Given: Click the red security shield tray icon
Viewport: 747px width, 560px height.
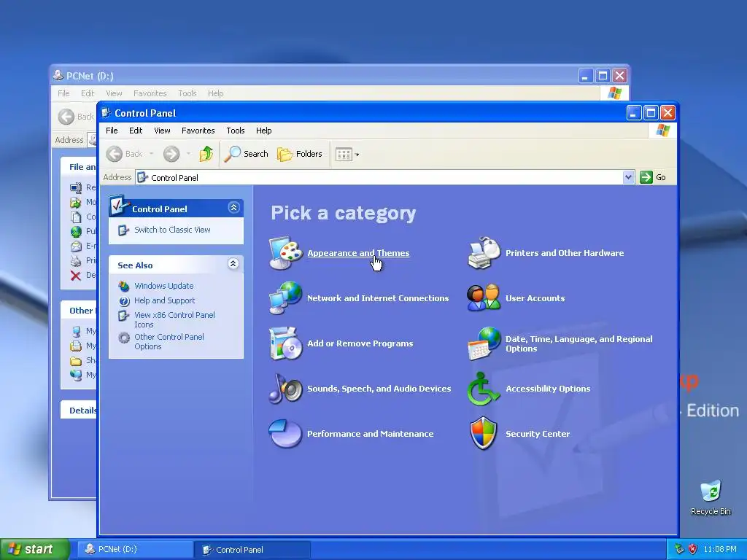Looking at the screenshot, I should (x=692, y=549).
